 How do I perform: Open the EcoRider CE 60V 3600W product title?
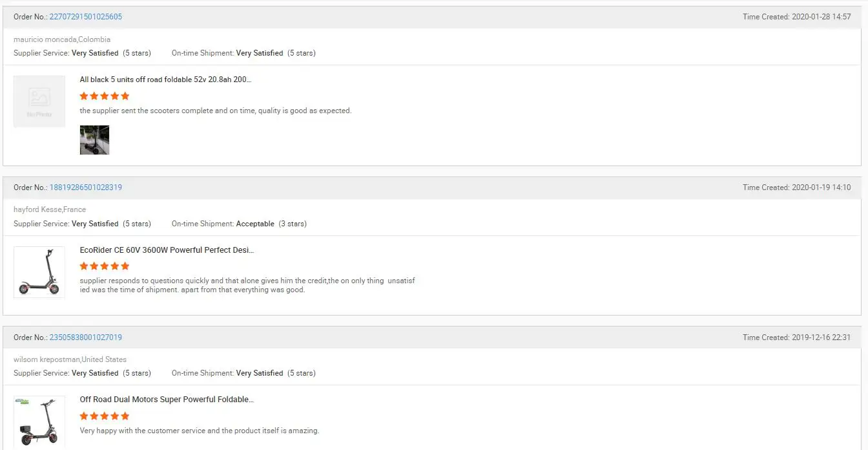point(167,250)
